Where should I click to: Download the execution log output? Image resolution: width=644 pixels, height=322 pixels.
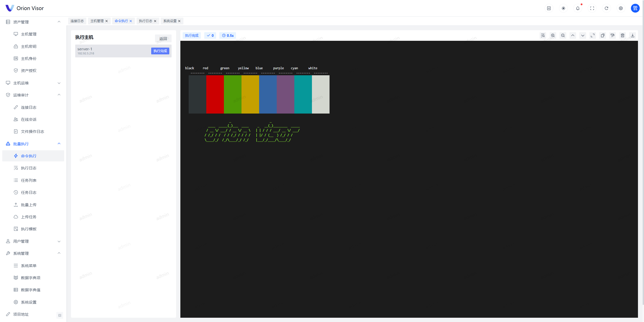coord(632,35)
